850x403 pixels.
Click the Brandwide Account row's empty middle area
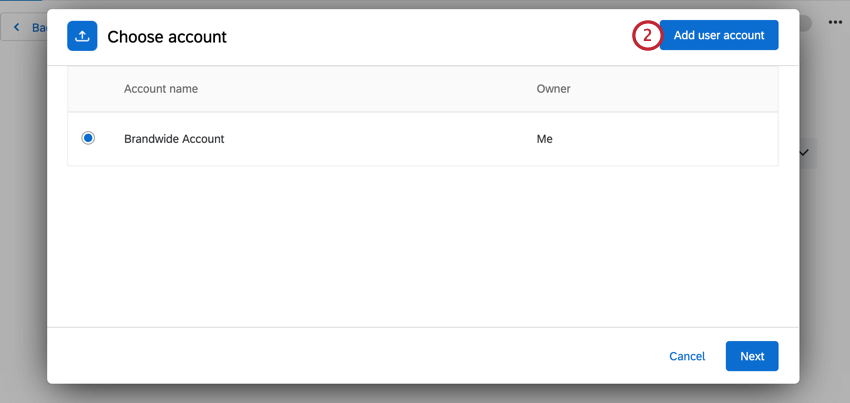pyautogui.click(x=380, y=139)
